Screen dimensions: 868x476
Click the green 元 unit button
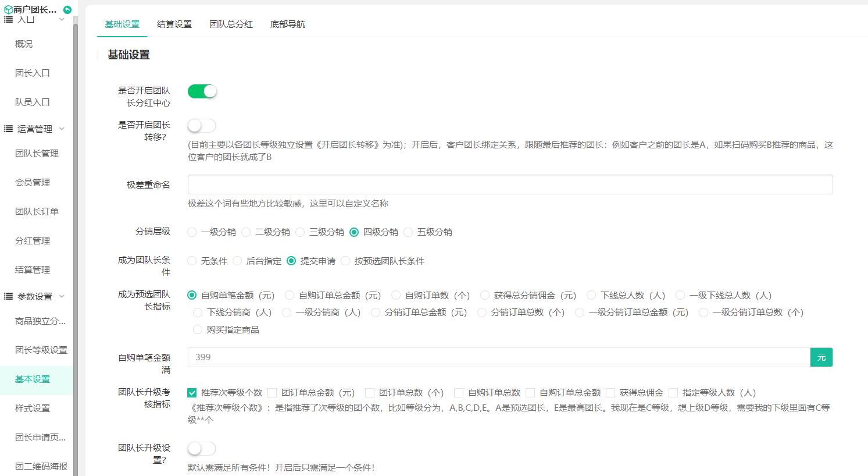[821, 357]
